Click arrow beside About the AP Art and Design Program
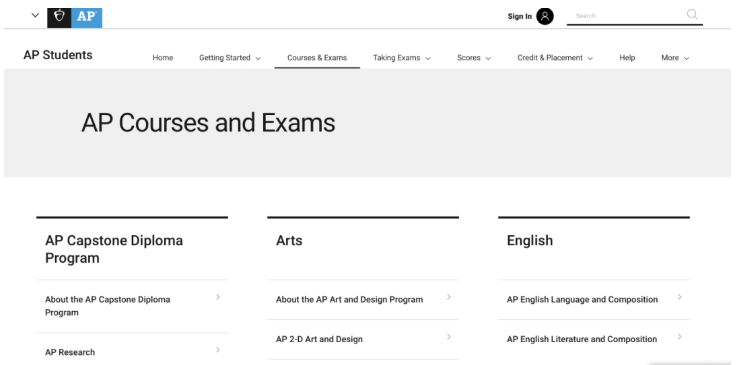736x365 pixels. tap(449, 297)
